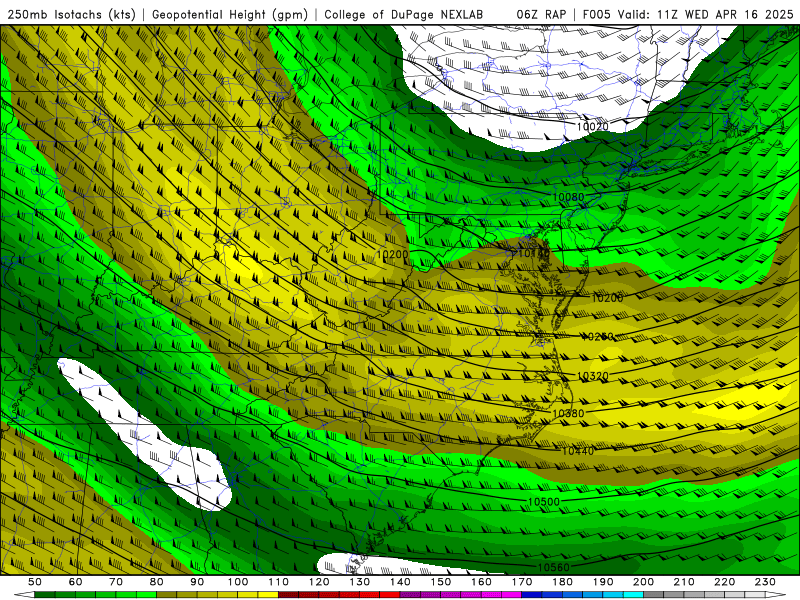Select the cyan swatch just before 200

point(633,594)
